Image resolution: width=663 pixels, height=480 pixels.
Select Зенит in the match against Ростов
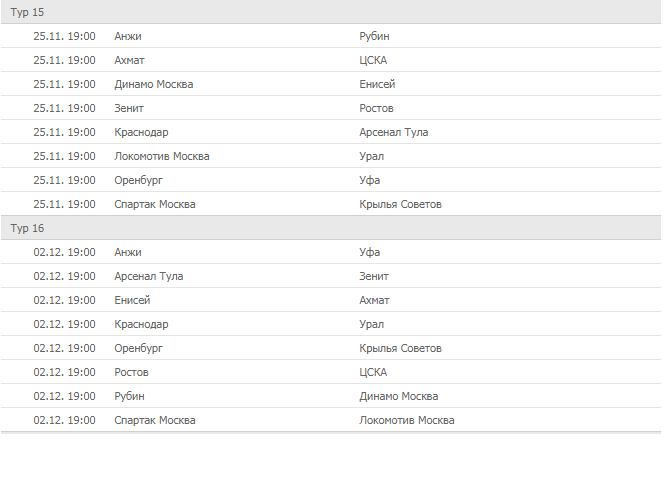(131, 108)
